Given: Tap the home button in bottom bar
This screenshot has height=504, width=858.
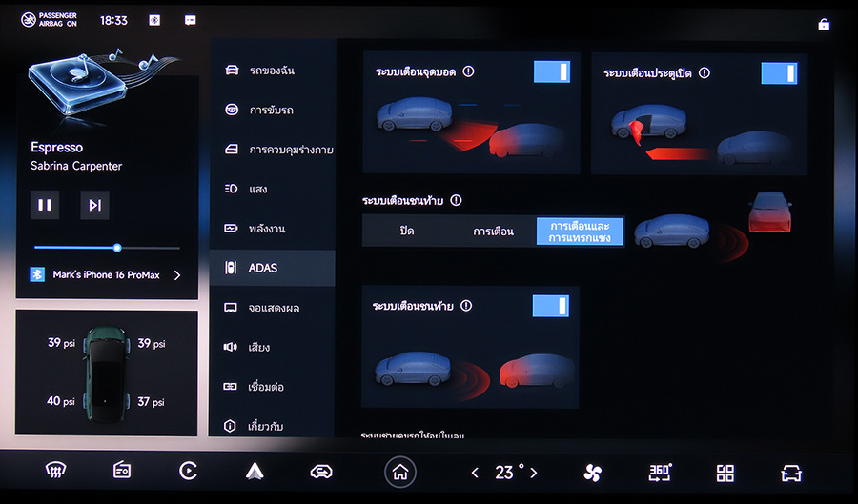Looking at the screenshot, I should point(400,472).
